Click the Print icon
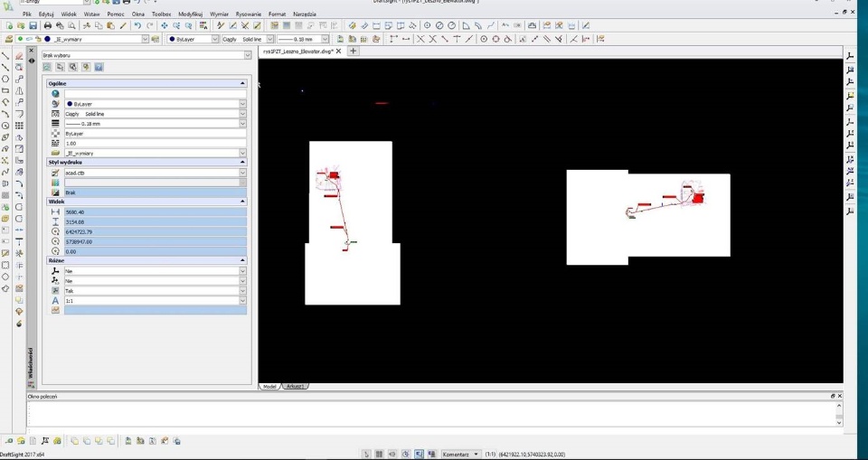This screenshot has width=868, height=460. 48,25
